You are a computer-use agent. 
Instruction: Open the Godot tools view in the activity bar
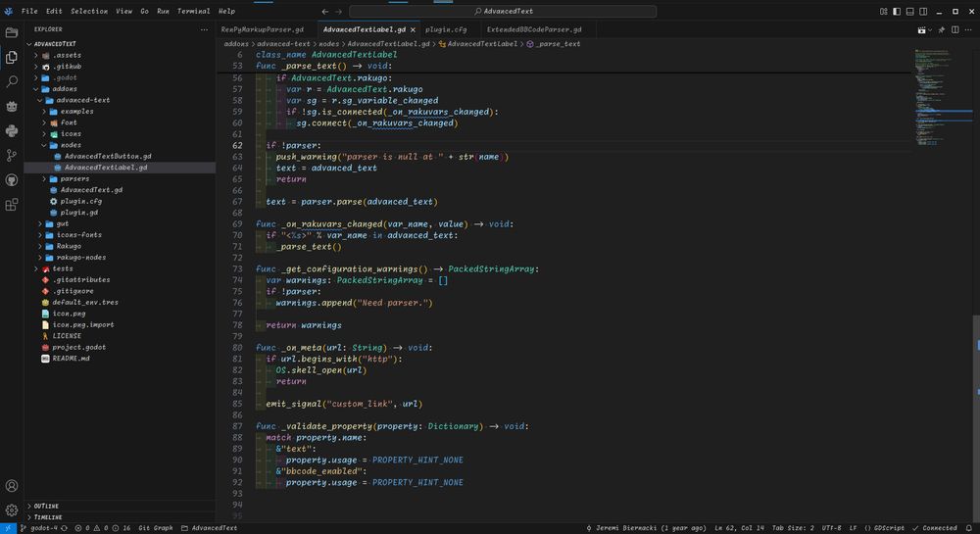11,106
